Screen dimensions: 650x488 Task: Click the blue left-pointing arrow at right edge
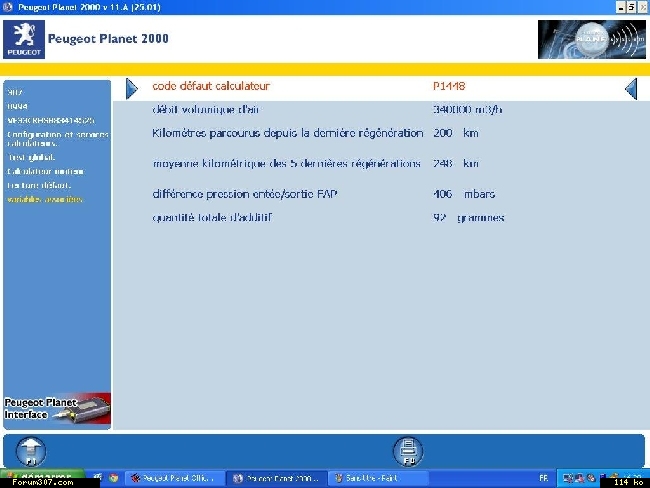(631, 88)
